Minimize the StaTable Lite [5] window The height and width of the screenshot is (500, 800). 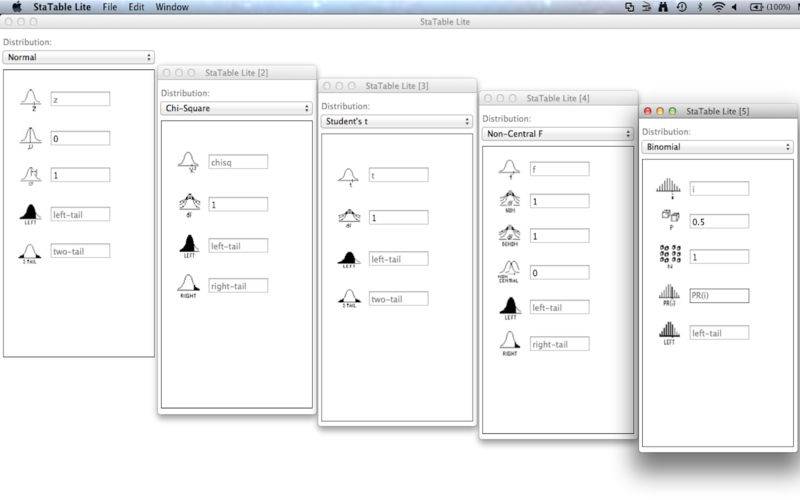660,111
